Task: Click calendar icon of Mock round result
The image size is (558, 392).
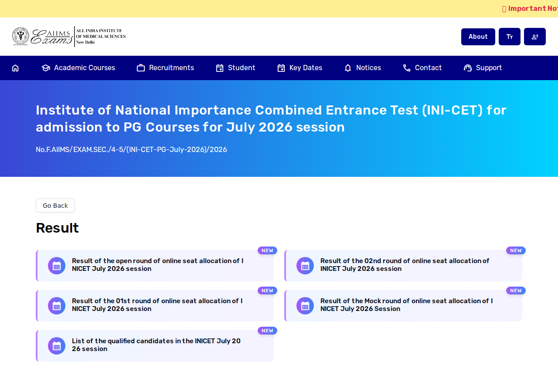Action: click(x=305, y=306)
